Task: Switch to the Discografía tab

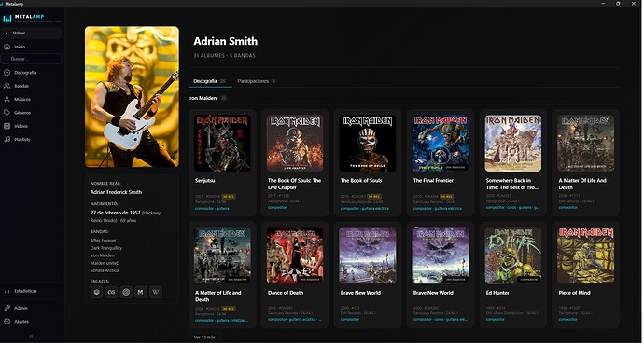Action: tap(209, 81)
